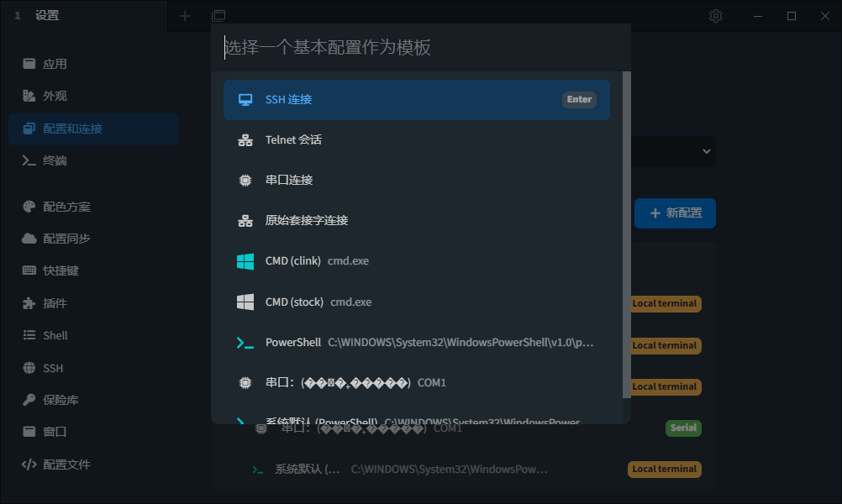Open 应用 application settings tab
842x504 pixels.
pos(55,64)
